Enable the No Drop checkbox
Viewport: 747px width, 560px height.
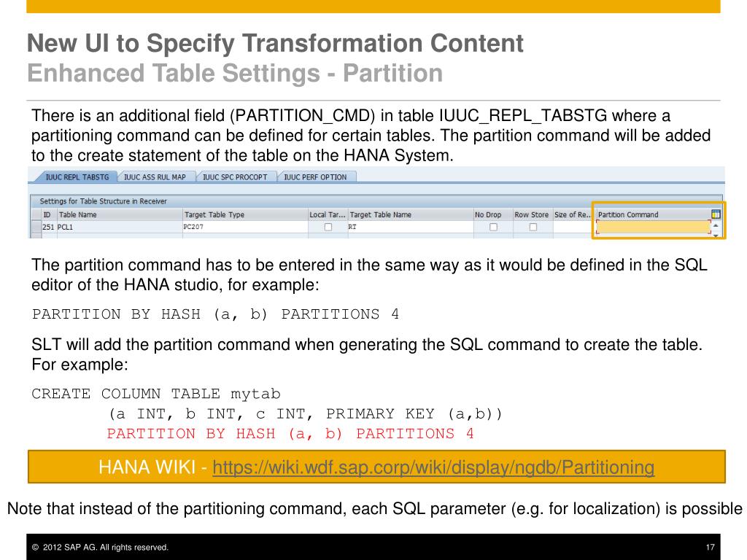click(x=493, y=227)
